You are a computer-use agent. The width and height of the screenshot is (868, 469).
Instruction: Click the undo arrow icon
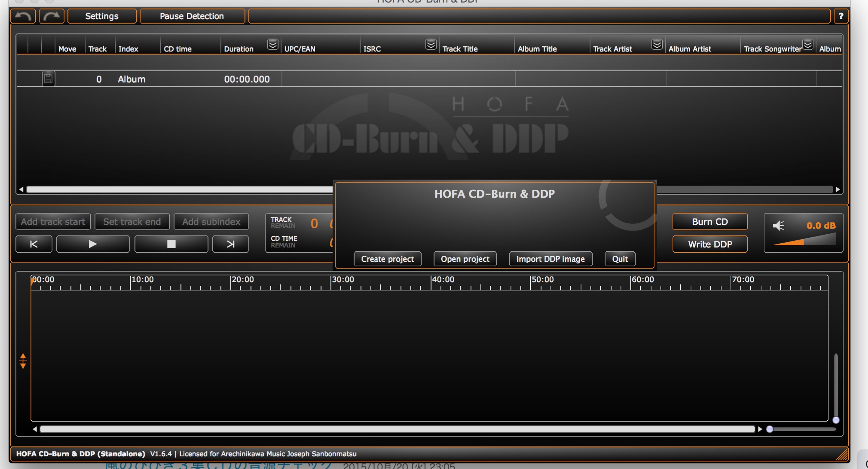[x=23, y=16]
